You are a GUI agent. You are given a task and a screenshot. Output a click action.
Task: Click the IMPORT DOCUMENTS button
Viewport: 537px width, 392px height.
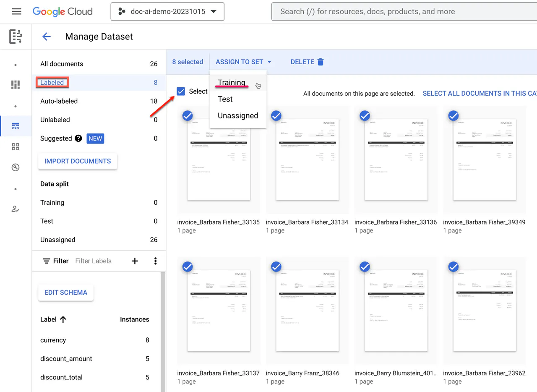pyautogui.click(x=78, y=161)
